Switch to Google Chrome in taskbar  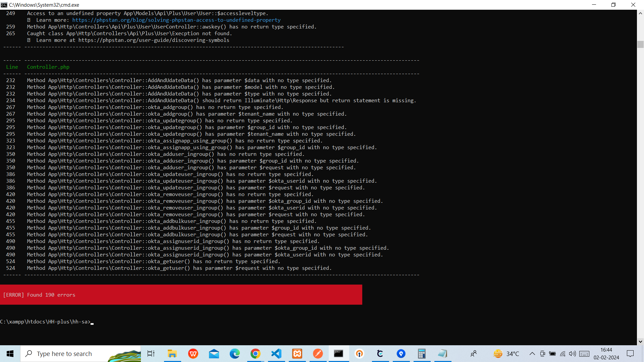point(256,354)
